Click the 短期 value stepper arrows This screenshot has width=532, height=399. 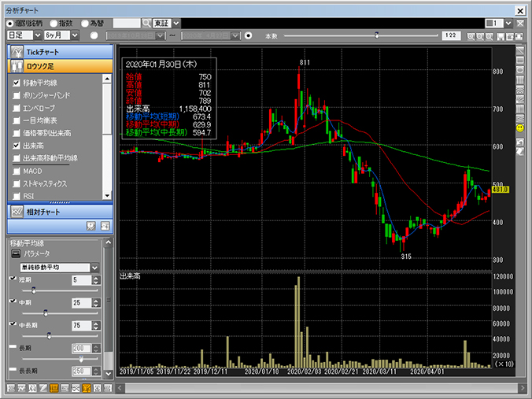[96, 280]
